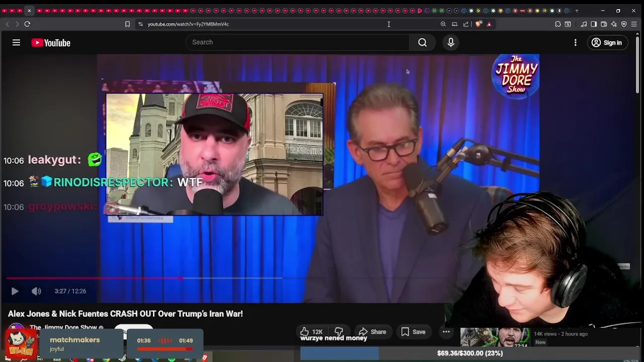Image resolution: width=644 pixels, height=362 pixels.
Task: Go forward in the browser history
Action: (x=17, y=24)
